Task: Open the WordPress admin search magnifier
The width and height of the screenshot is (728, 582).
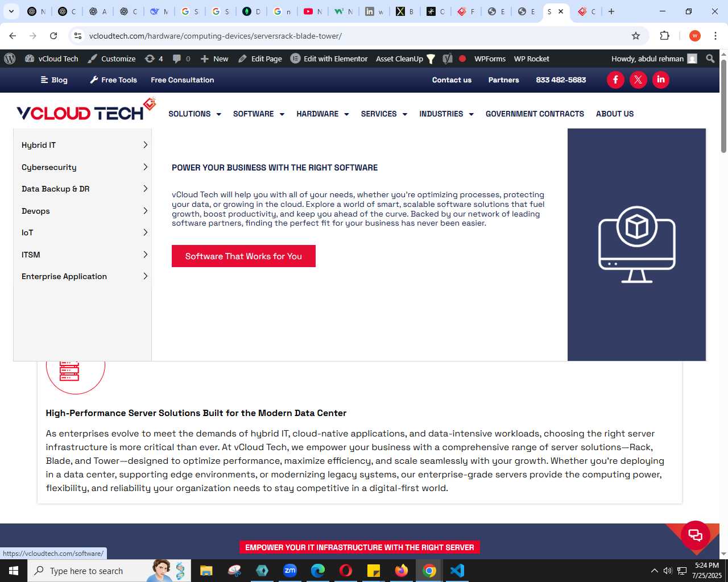Action: click(x=710, y=59)
